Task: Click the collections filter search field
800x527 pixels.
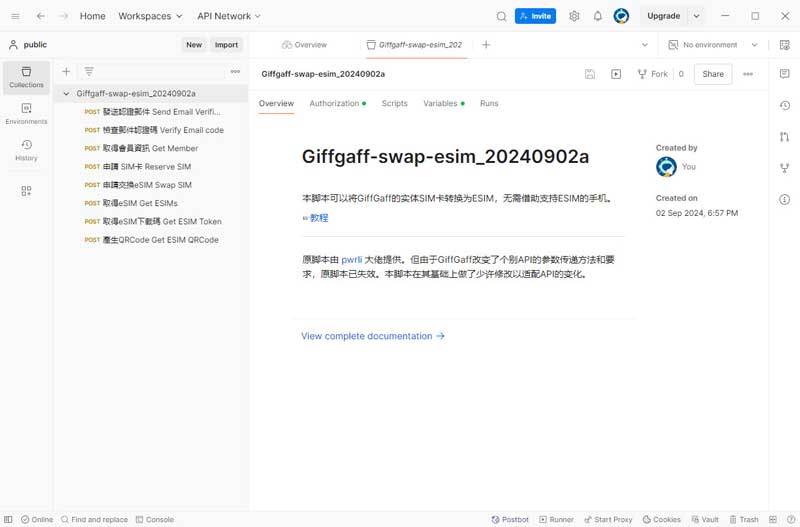Action: 160,72
